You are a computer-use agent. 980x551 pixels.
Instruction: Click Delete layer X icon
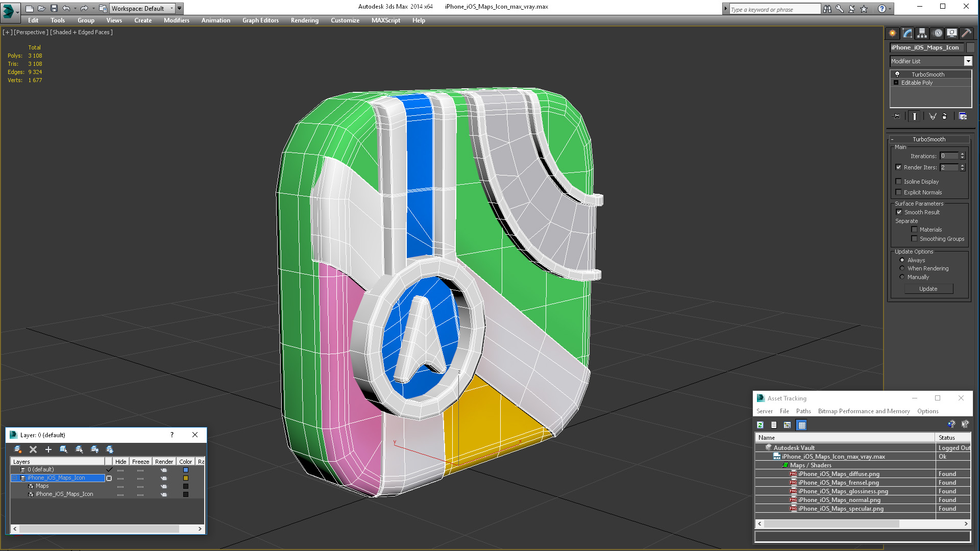(33, 449)
